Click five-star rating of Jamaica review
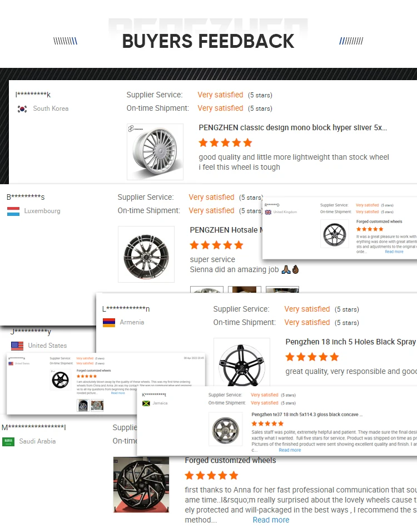 [x=267, y=423]
